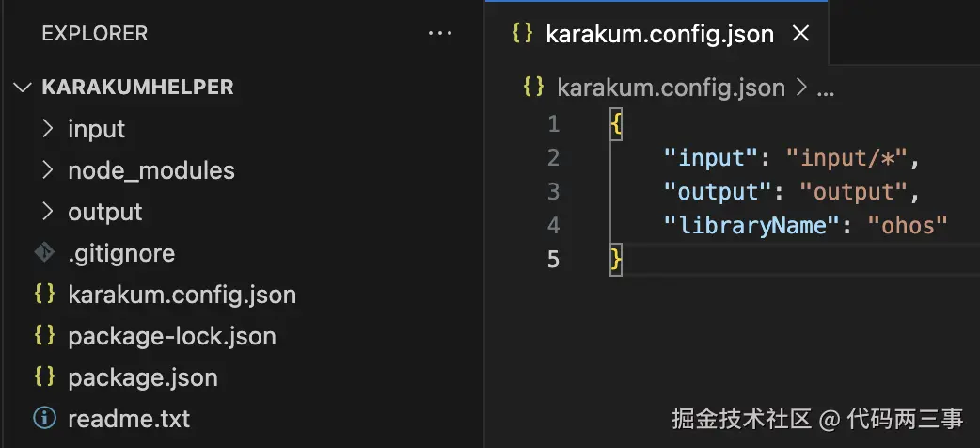Screen dimensions: 980x448
Task: Click the JSON icon on the editor tab
Action: click(x=521, y=34)
